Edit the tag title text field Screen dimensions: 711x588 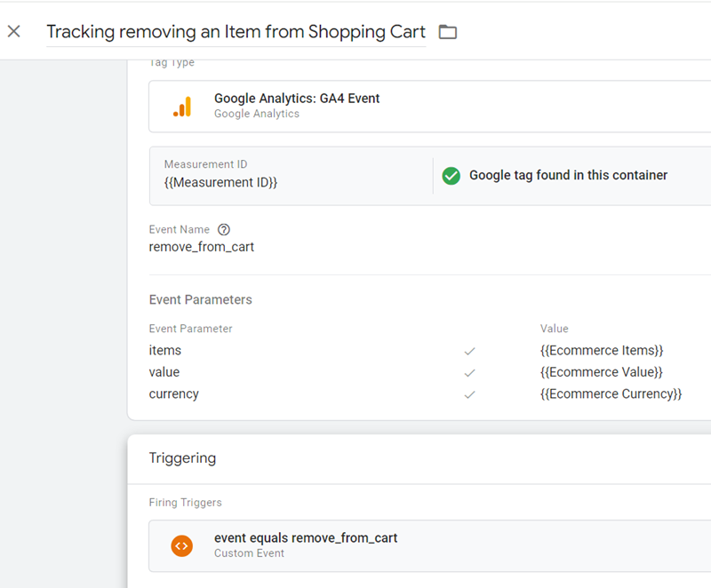(x=237, y=31)
